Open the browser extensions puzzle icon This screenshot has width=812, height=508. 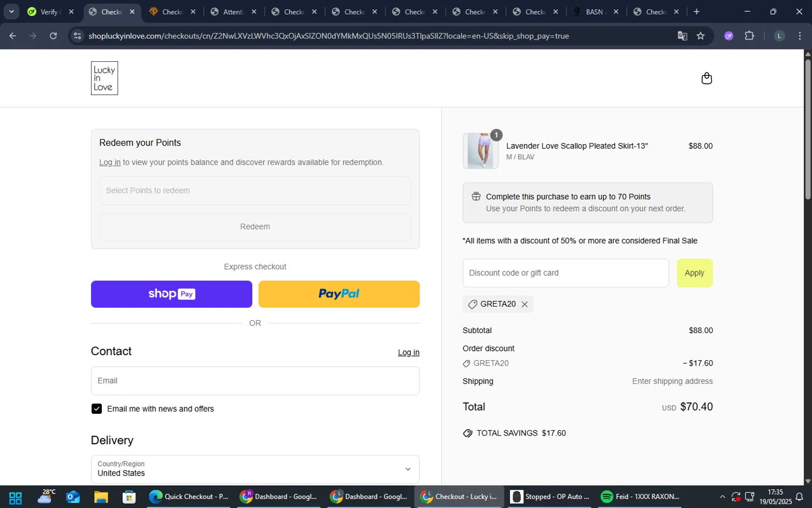click(749, 36)
